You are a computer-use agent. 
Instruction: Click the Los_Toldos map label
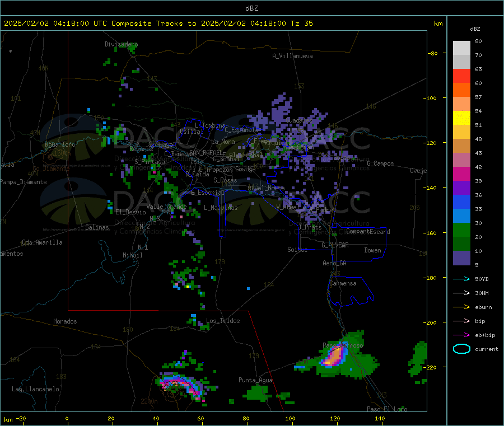coord(223,321)
